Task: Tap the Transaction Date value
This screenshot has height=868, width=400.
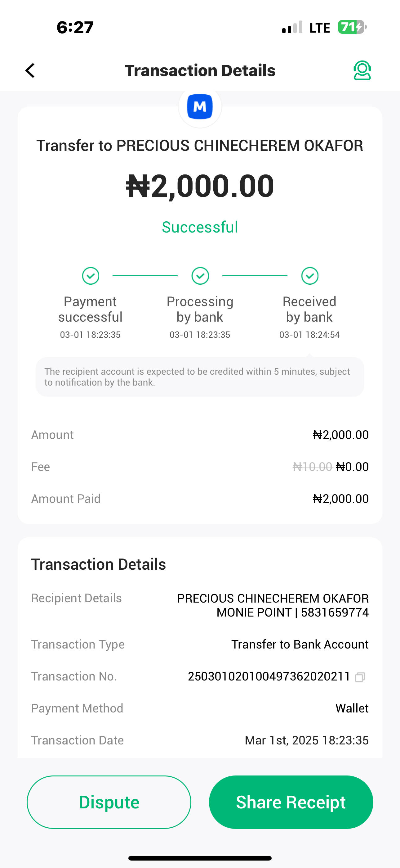Action: pos(306,740)
